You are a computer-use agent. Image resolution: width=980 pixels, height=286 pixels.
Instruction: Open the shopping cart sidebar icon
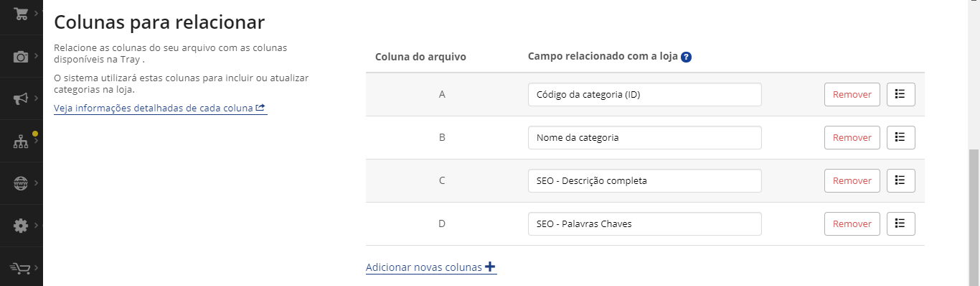point(21,13)
